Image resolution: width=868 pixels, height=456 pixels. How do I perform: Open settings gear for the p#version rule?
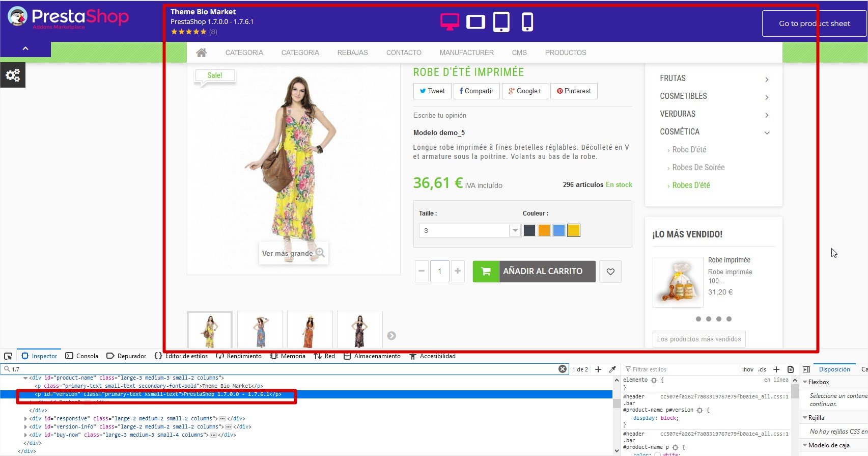point(699,410)
